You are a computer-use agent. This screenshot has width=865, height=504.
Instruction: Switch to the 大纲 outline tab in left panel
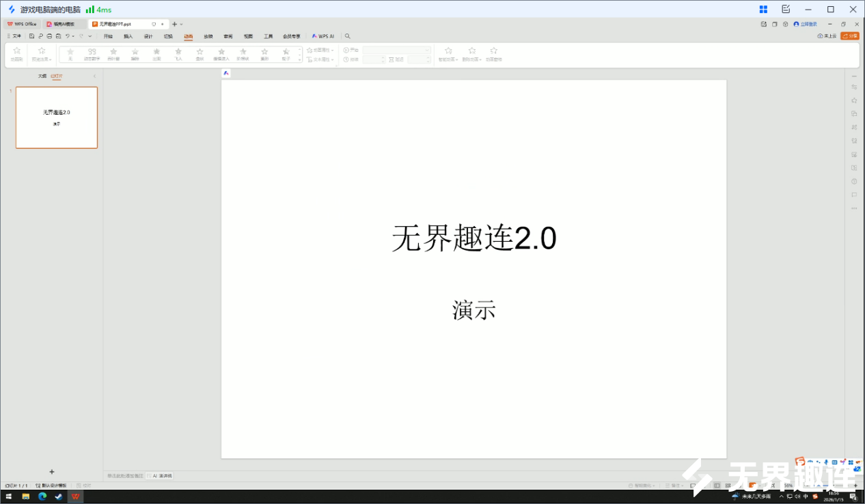(42, 76)
